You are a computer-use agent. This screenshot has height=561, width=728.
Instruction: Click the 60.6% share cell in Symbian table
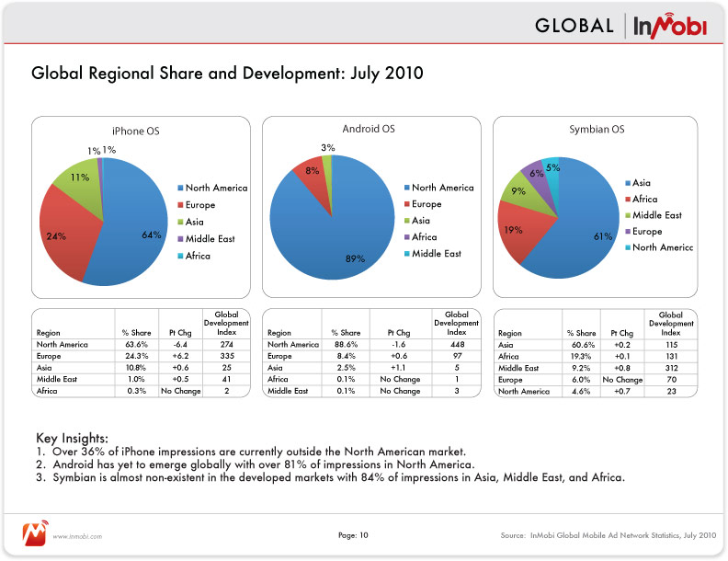click(583, 345)
